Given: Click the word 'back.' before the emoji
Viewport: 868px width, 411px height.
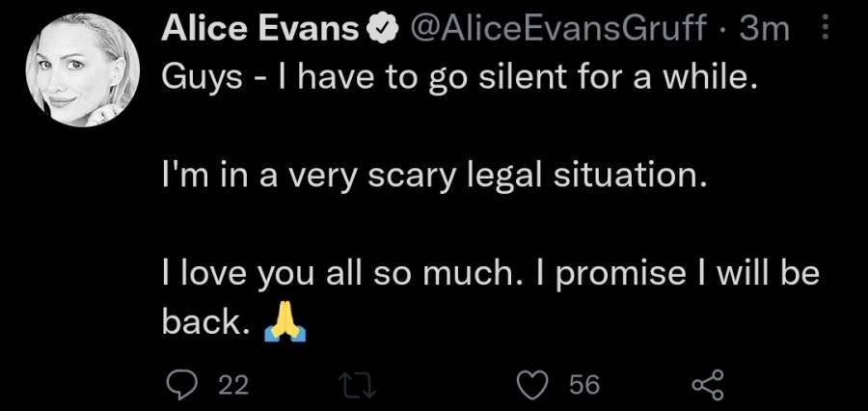Looking at the screenshot, I should tap(204, 321).
